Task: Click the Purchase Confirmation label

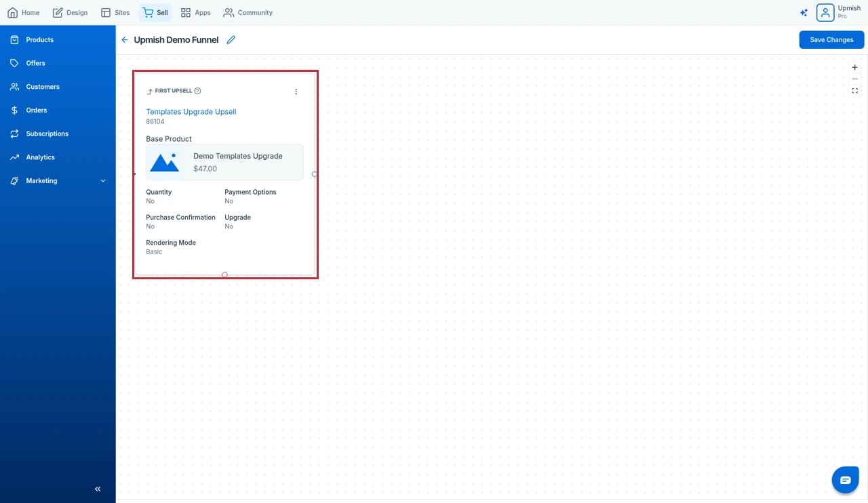Action: [x=180, y=218]
